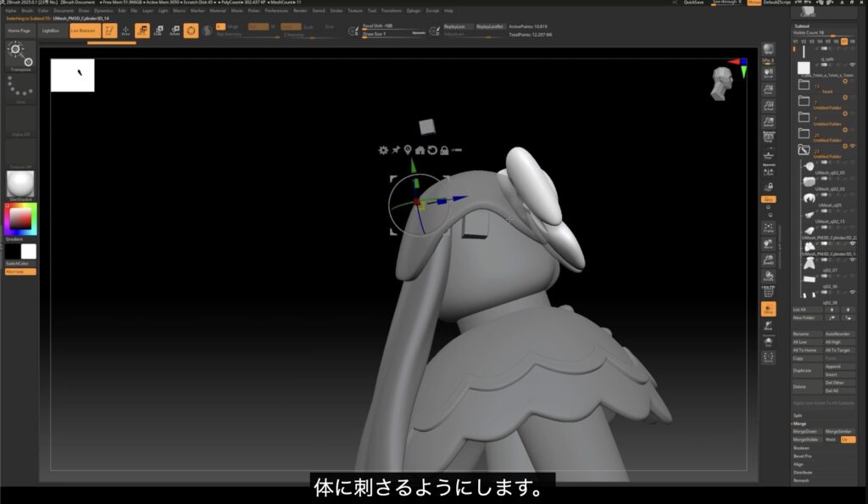
Task: Toggle the Gizmo 3D toolbar icon
Action: [x=191, y=31]
